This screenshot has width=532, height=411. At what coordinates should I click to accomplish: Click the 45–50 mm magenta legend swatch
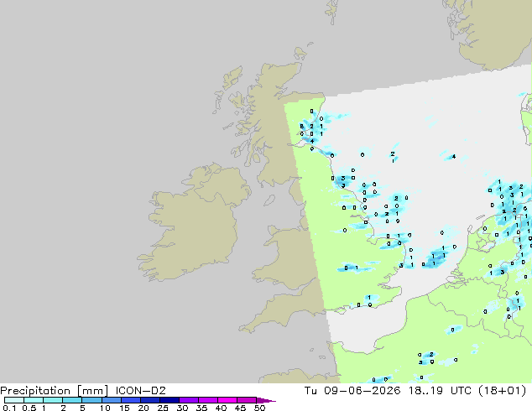(247, 400)
